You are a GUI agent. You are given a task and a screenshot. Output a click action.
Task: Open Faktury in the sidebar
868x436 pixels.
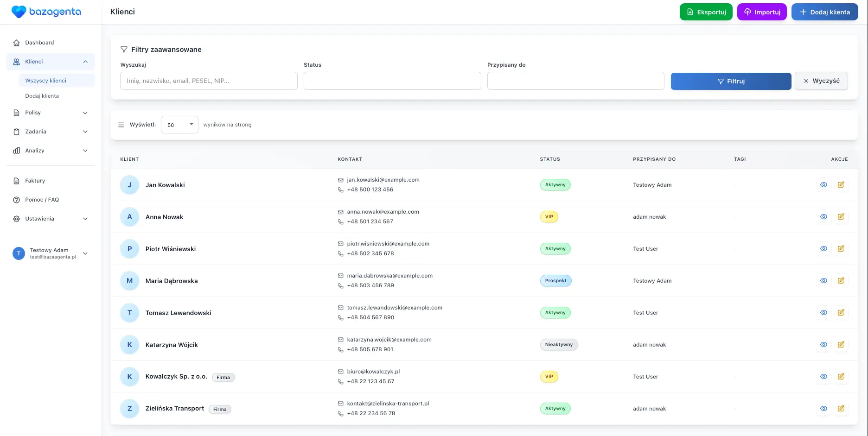point(35,181)
